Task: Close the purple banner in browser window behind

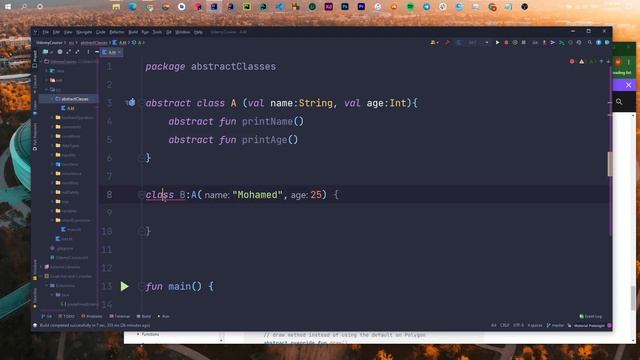Action: (629, 85)
